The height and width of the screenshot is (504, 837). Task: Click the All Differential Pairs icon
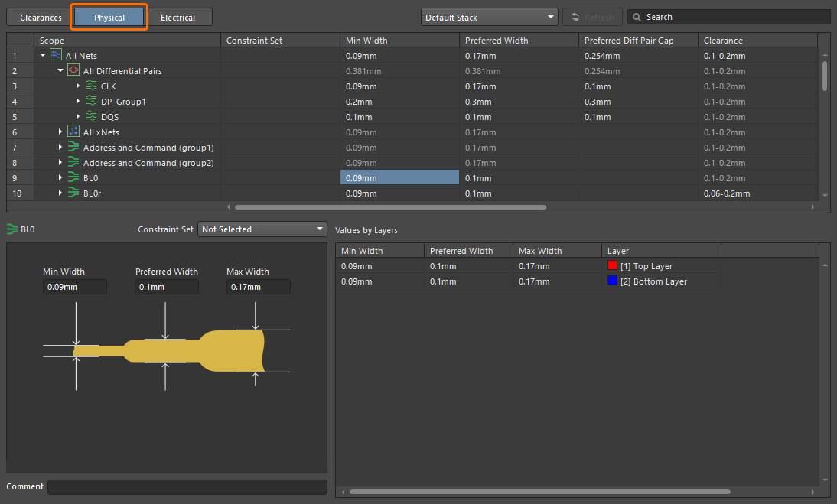73,71
